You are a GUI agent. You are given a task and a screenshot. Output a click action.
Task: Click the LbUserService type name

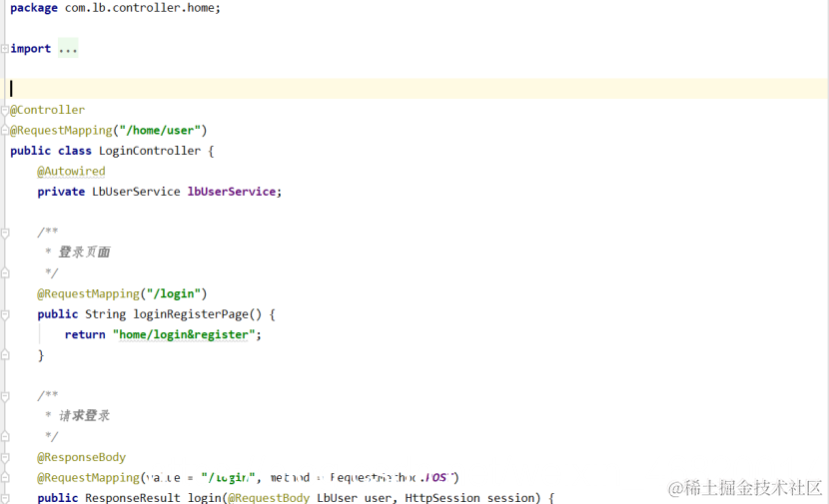136,192
